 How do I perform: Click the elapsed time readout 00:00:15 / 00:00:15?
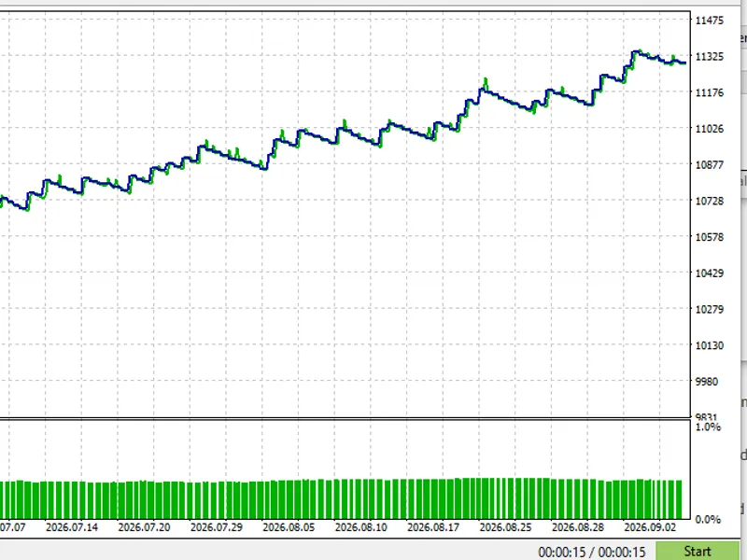(592, 552)
